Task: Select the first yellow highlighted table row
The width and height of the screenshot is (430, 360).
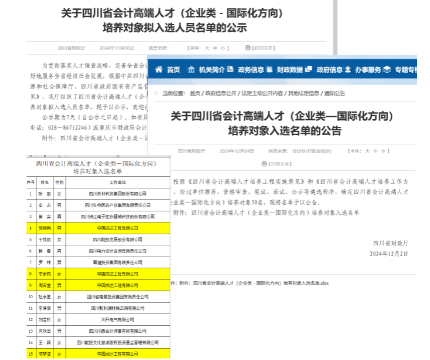Action: pos(98,228)
